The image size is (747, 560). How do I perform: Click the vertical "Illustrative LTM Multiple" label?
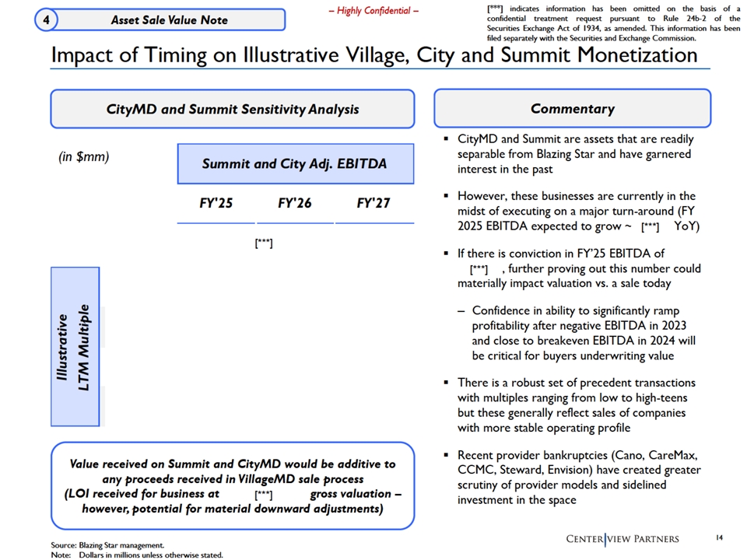tap(75, 347)
